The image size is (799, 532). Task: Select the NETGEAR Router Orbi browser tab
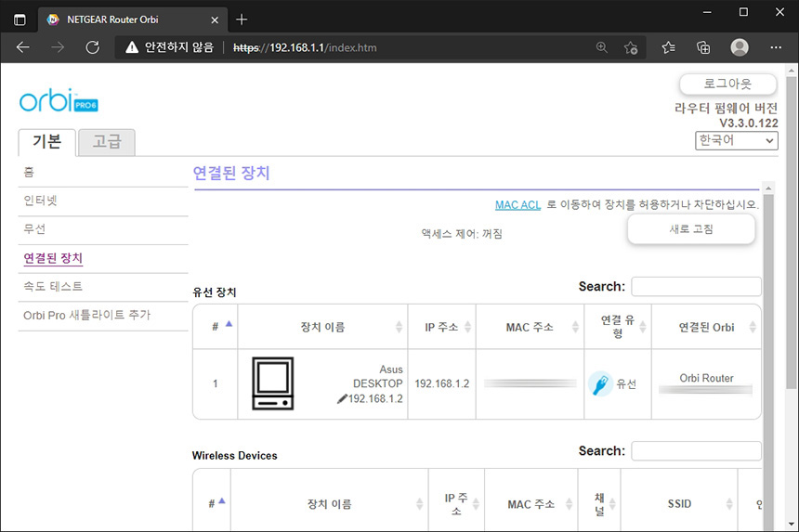132,19
